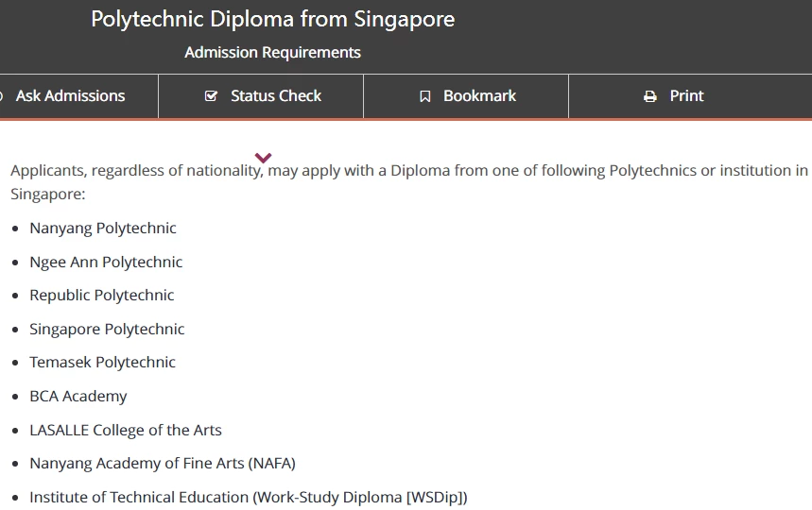Select the Bookmark text label

(x=479, y=95)
